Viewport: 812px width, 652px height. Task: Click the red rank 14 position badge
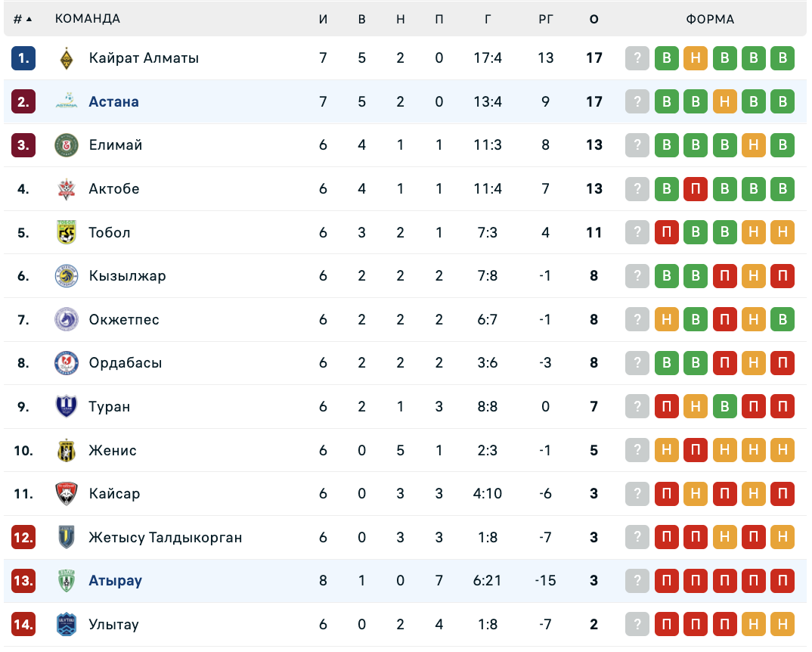tap(23, 624)
